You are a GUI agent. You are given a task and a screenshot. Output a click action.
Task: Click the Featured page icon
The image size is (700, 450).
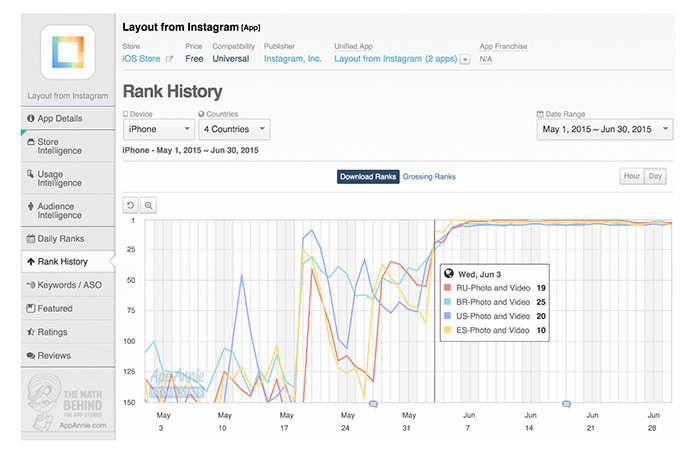[30, 308]
